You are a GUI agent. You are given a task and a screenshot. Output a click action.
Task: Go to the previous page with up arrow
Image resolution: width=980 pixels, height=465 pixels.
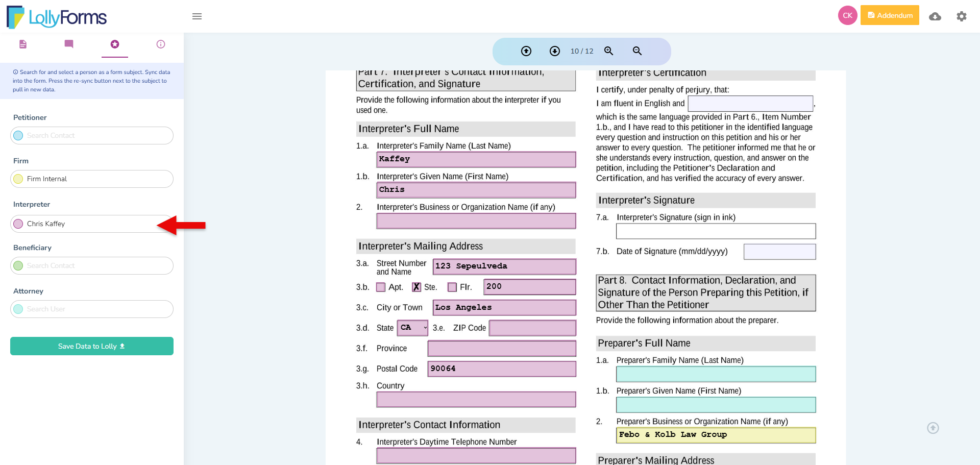(x=526, y=51)
